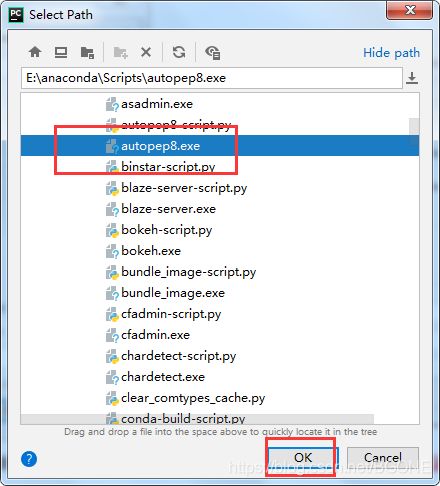This screenshot has width=440, height=486.
Task: Click the file icon beside chardetect.exe
Action: 112,377
